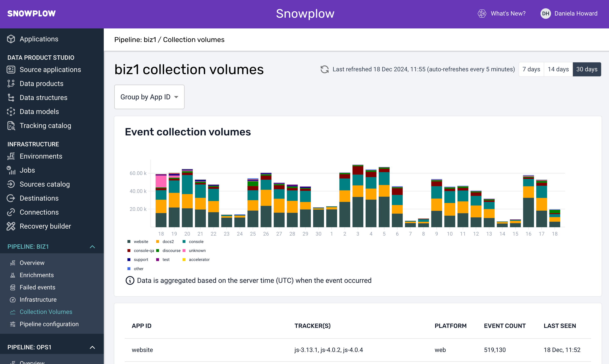Select the 7 days range
Screen dimensions: 609x364
coord(531,69)
